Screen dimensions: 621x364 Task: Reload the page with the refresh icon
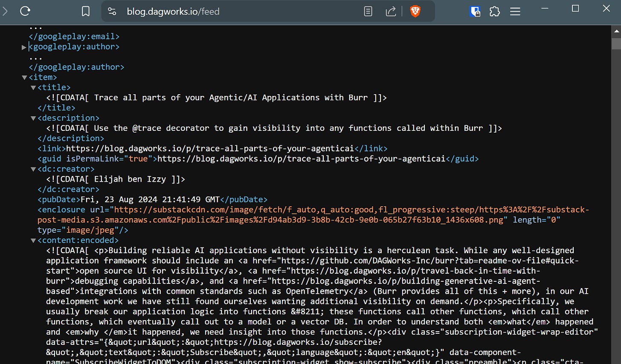tap(25, 11)
